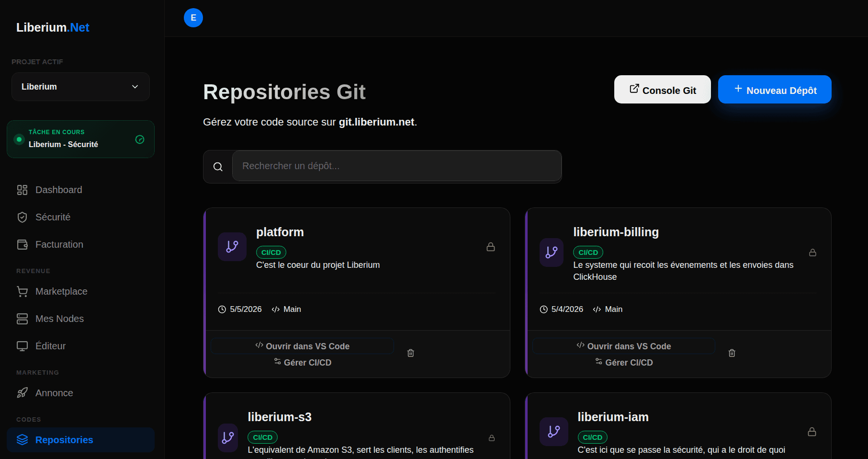This screenshot has width=868, height=459.
Task: Click the Repositories layers icon
Action: pos(22,440)
